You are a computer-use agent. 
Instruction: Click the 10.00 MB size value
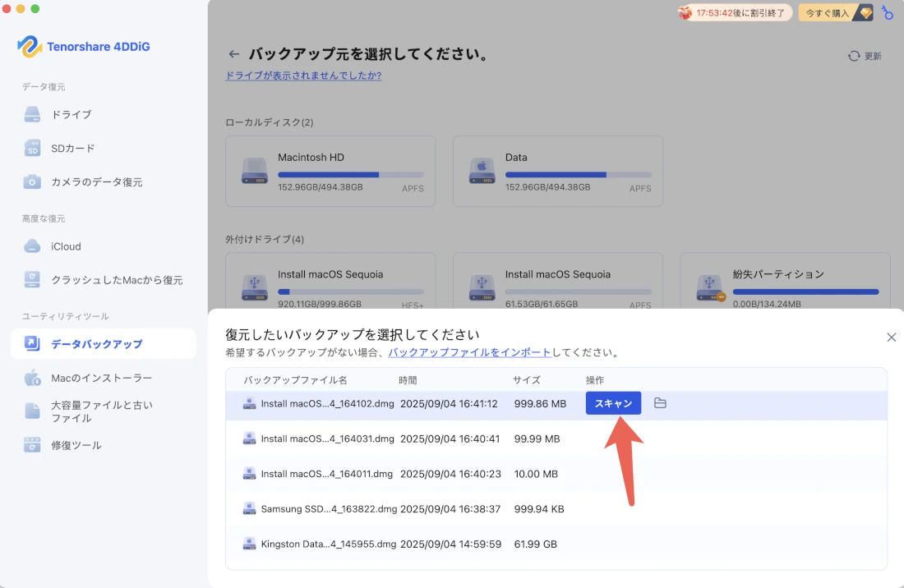click(x=536, y=474)
